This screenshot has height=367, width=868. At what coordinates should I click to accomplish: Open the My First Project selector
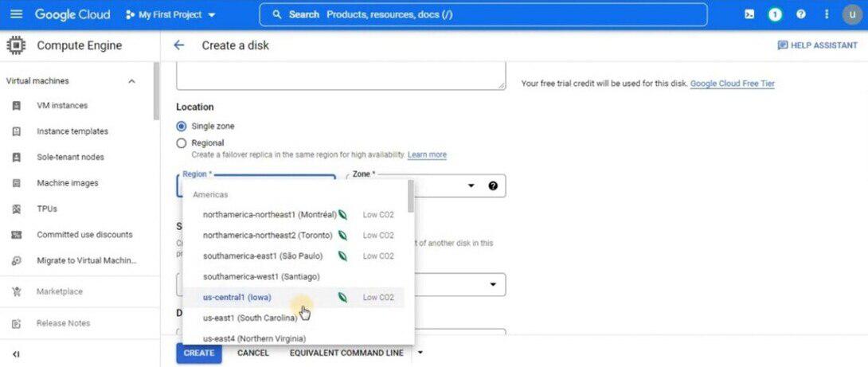click(170, 15)
